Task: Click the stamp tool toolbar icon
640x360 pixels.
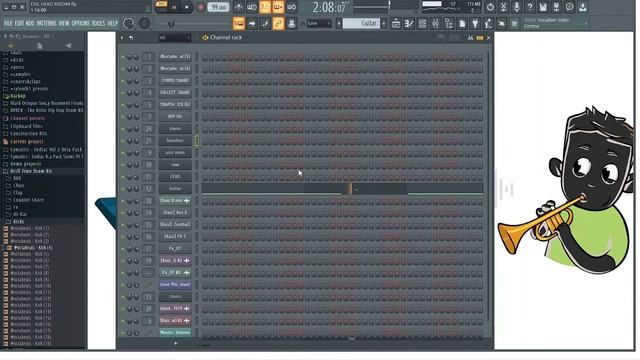Action: (x=291, y=24)
